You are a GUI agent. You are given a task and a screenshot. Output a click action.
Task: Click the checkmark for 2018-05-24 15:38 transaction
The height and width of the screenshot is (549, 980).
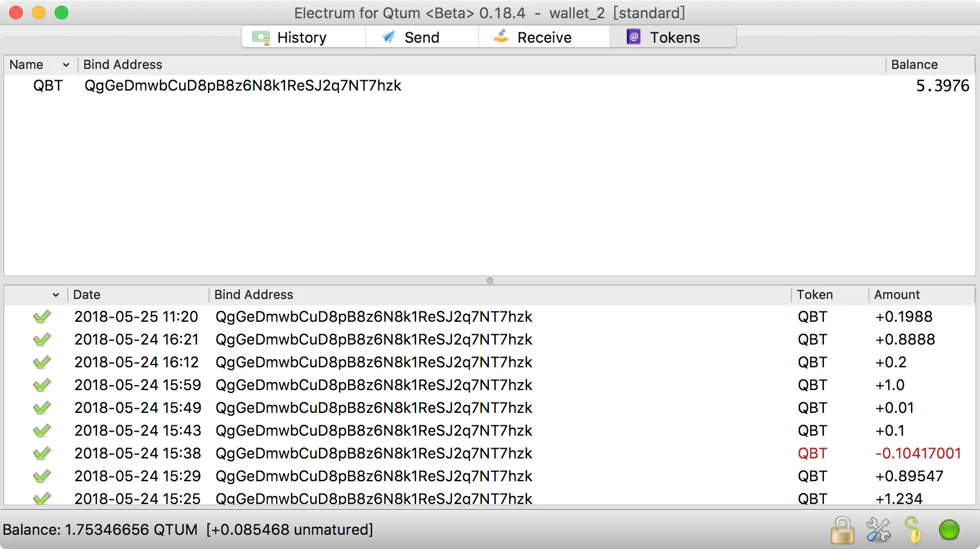pos(42,453)
